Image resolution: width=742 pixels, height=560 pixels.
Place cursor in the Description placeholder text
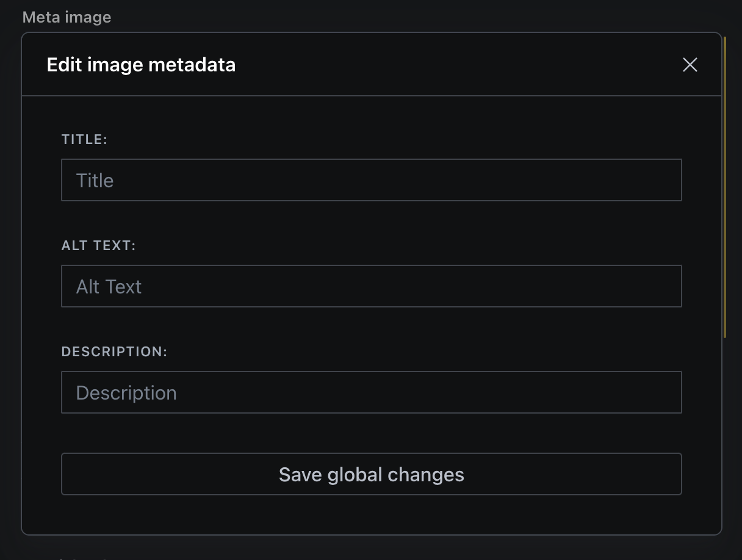126,392
